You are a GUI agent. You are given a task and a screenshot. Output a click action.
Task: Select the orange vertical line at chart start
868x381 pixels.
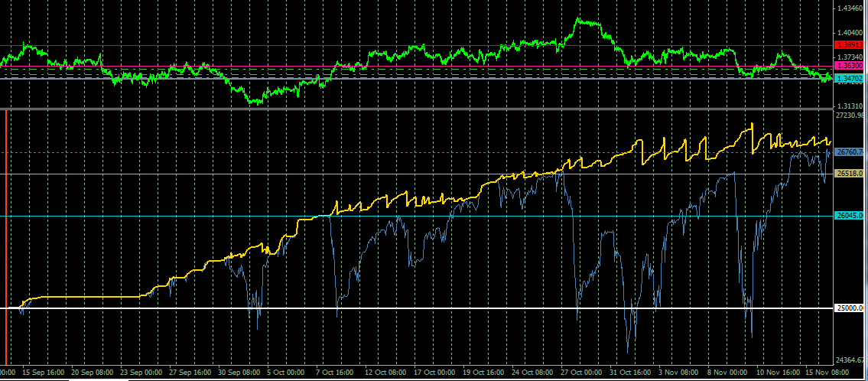click(5, 238)
